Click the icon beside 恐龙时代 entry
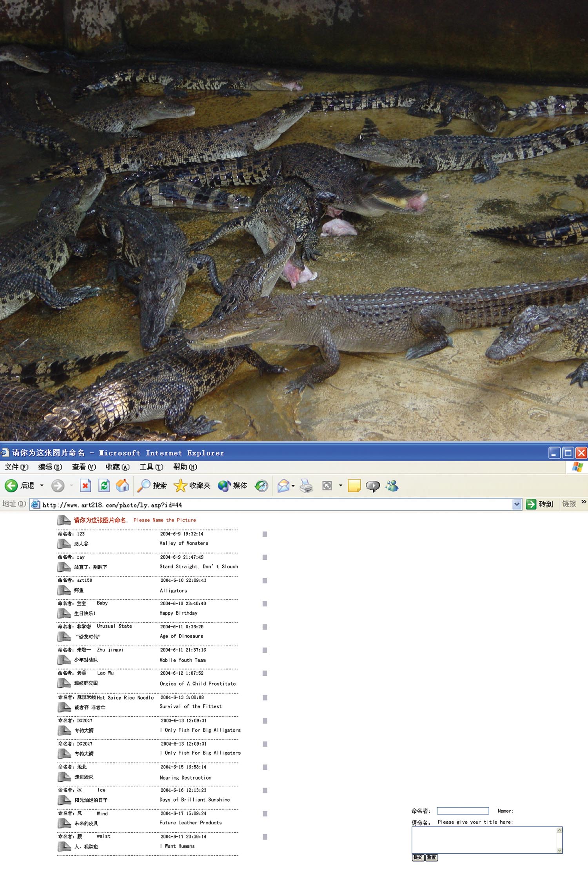The height and width of the screenshot is (882, 588). pyautogui.click(x=64, y=637)
